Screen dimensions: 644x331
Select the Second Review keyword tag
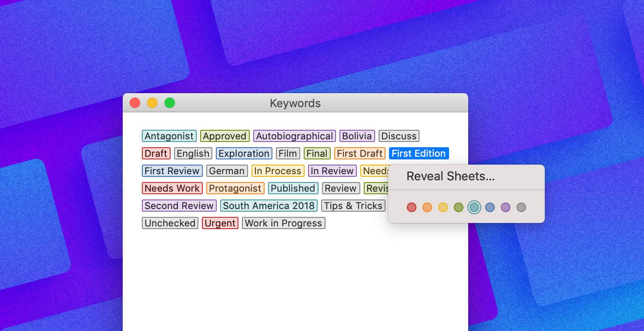click(x=179, y=206)
